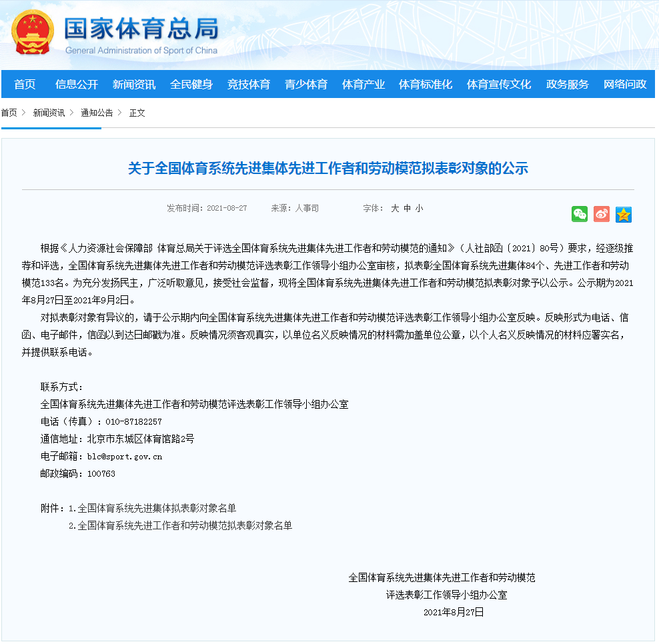
Task: Click the source text 来源：人事司
Action: (x=295, y=209)
